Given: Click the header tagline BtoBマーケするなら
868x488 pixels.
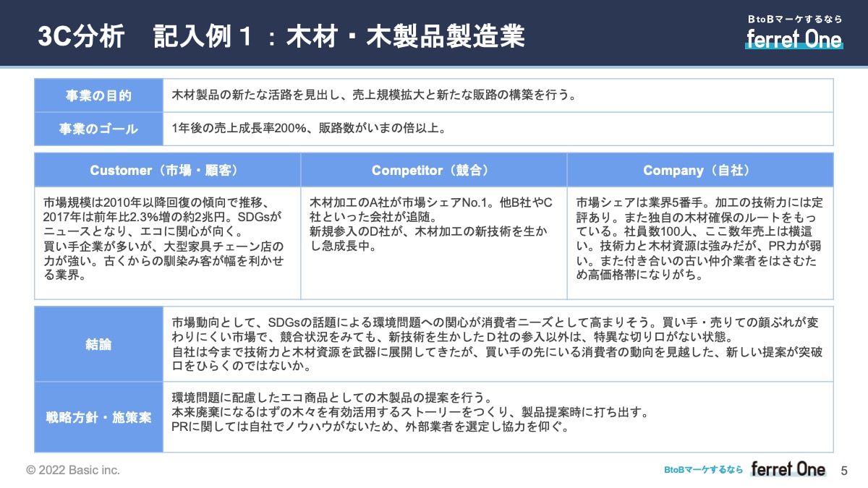Looking at the screenshot, I should click(794, 20).
